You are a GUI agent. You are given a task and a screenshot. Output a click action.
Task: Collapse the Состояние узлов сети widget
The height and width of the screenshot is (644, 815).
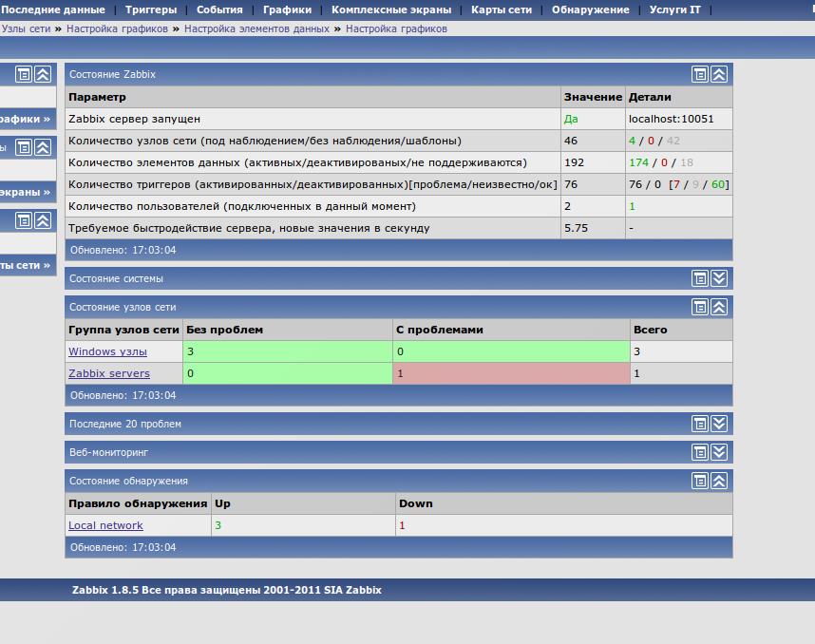(719, 307)
